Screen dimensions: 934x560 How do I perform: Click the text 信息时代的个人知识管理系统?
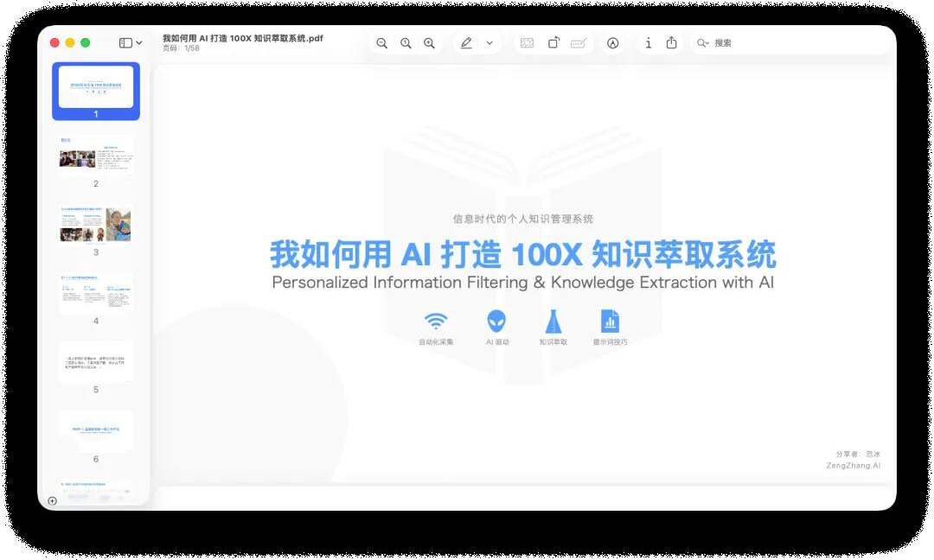pyautogui.click(x=523, y=219)
